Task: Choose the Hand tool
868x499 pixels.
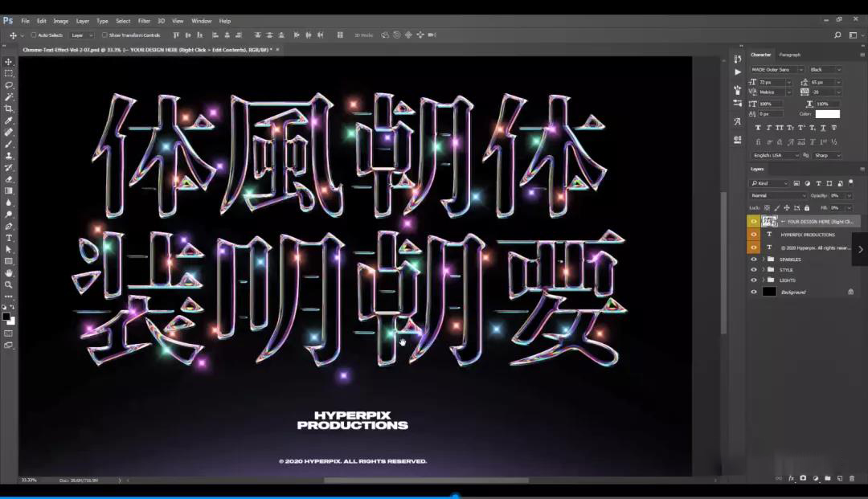Action: pyautogui.click(x=9, y=273)
